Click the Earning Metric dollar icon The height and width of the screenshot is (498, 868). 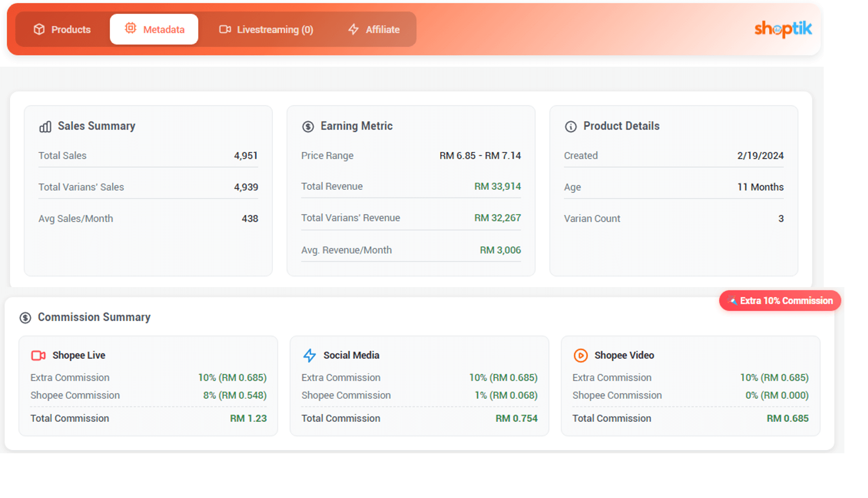pyautogui.click(x=308, y=127)
